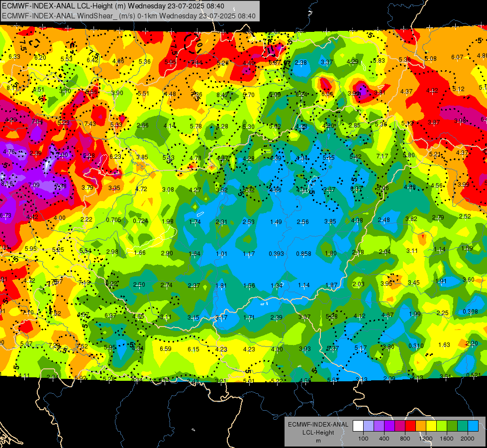
Task: Click the wind shear value 1.01
Action: coord(221,254)
